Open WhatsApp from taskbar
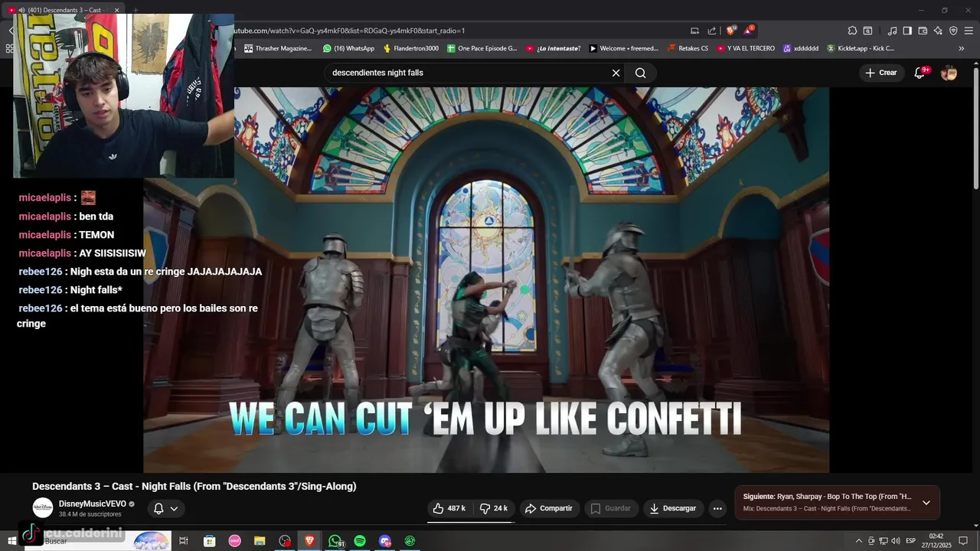Screen dimensions: 980x551 pos(335,541)
